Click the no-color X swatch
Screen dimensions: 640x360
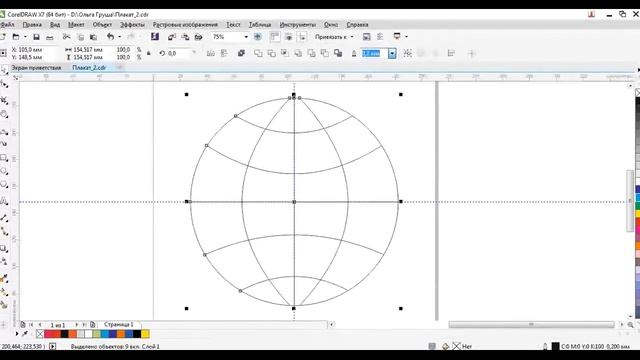[40, 334]
